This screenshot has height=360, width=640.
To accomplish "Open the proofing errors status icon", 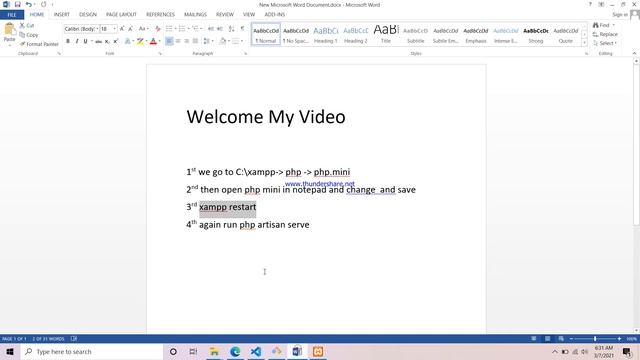I will point(74,339).
